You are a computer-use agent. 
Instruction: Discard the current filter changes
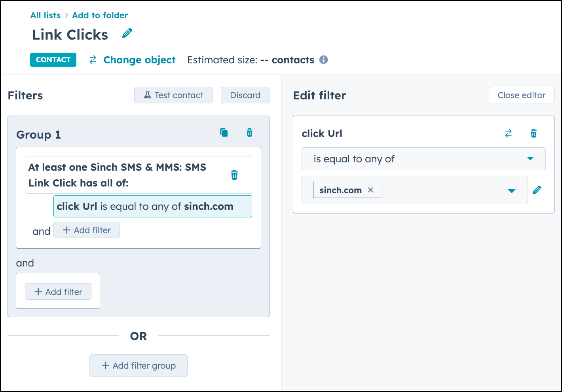[245, 95]
